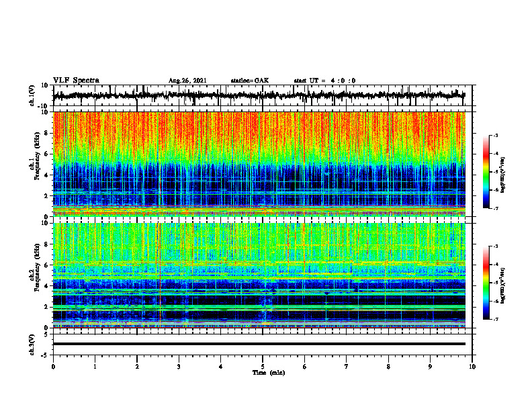Click time axis tick label '5'
The height and width of the screenshot is (411, 532).
point(263,367)
